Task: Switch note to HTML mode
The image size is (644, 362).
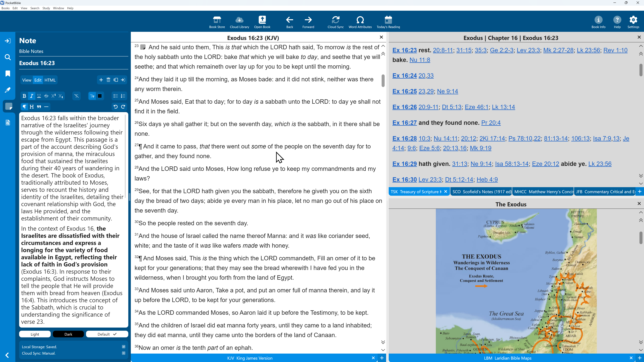Action: (x=50, y=80)
